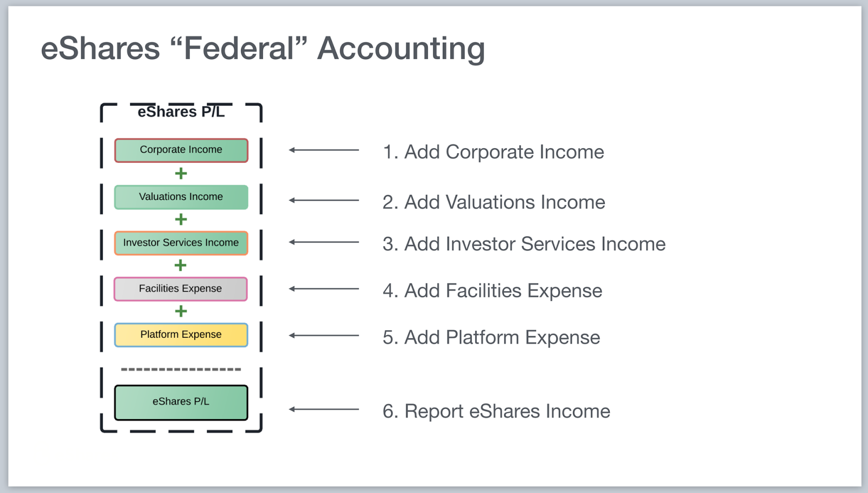
Task: Click the arrow pointing to Valuations Income
Action: coord(324,200)
